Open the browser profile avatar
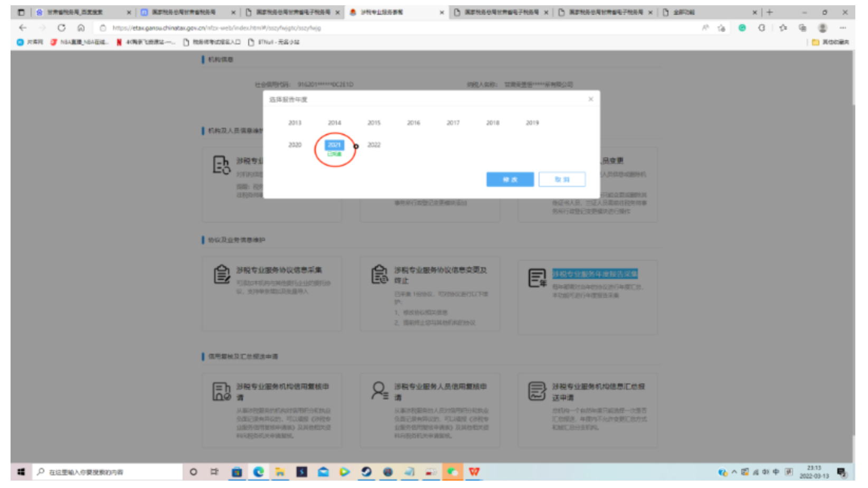Screen dimensions: 868x488 [823, 27]
